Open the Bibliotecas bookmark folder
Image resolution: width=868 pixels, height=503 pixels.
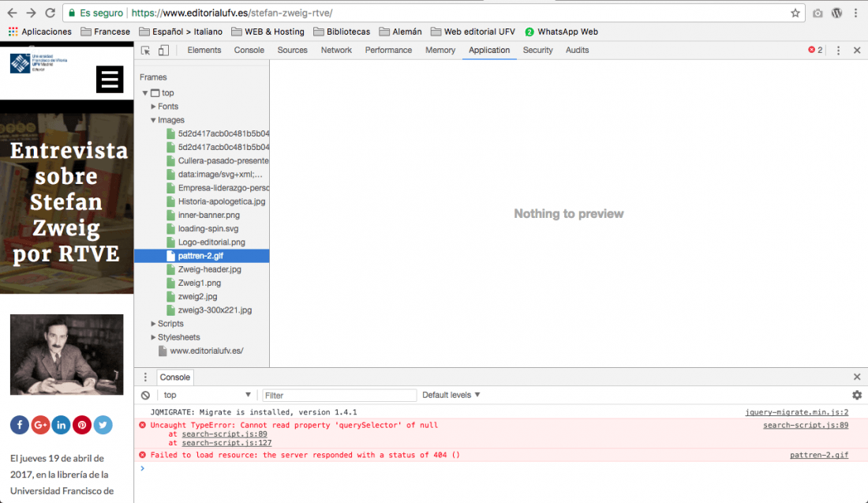pyautogui.click(x=342, y=32)
